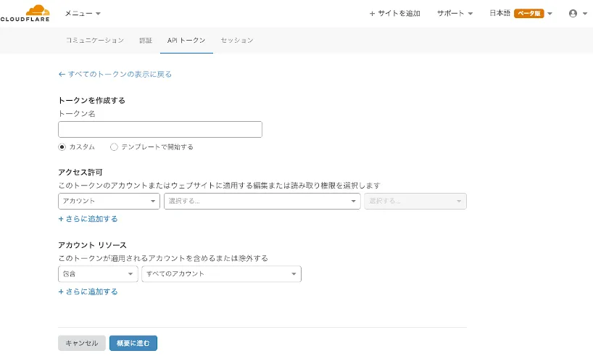Screen dimensions: 593x364
Task: Focus the トークン名 input field
Action: tap(160, 129)
